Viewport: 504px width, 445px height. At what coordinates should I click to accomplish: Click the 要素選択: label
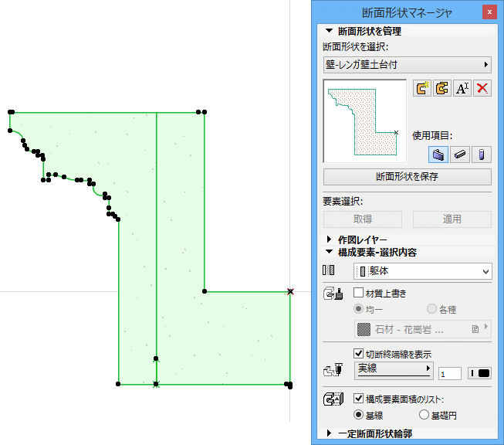[x=343, y=202]
